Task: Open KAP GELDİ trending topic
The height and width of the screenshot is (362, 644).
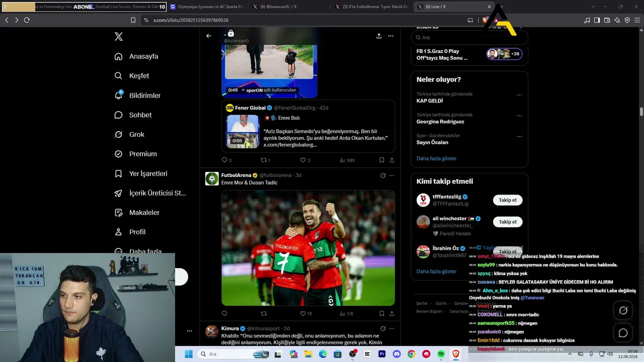Action: tap(430, 101)
